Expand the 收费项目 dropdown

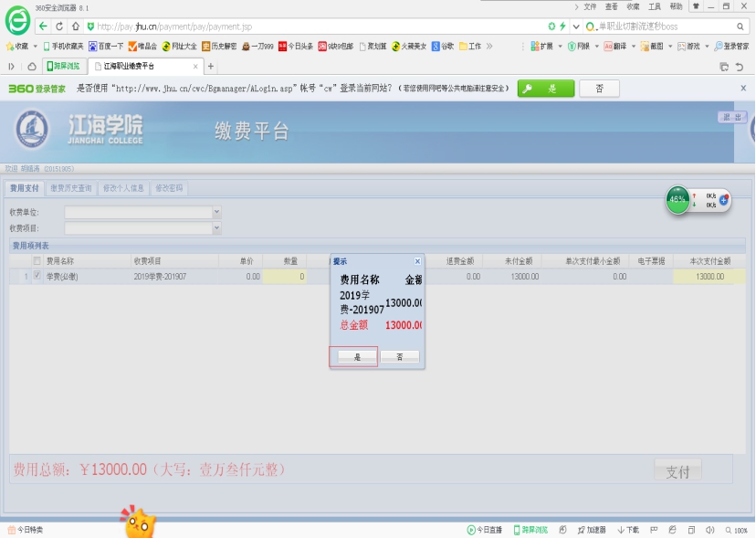click(216, 227)
